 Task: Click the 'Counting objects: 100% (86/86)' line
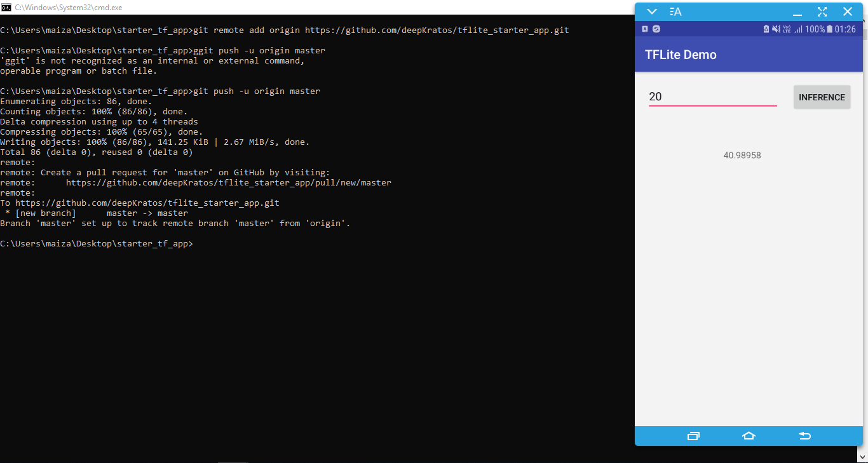94,112
